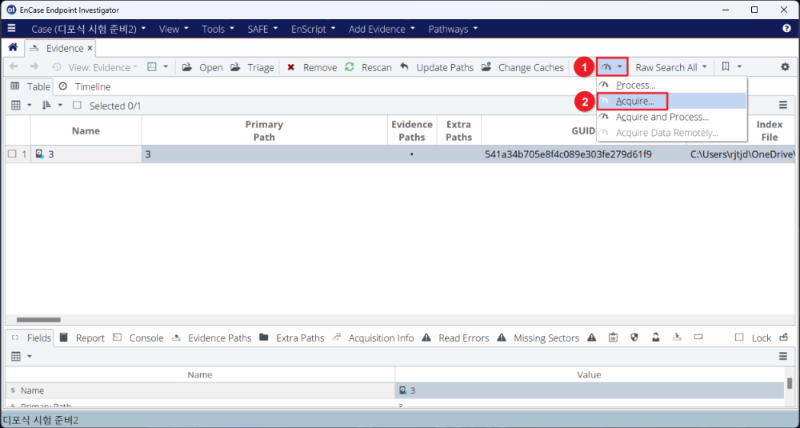Click the person icon in bottom tabs
Image resolution: width=800 pixels, height=428 pixels.
point(656,337)
